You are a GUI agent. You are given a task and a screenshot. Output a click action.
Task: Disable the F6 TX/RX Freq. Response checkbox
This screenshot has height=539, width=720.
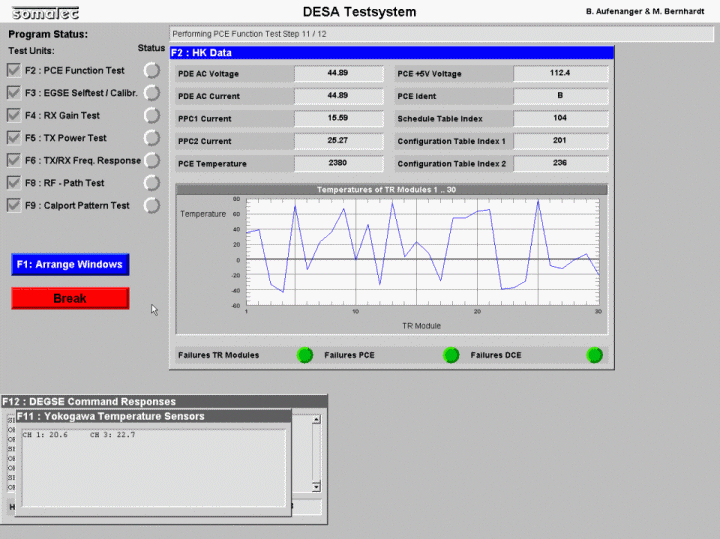pos(14,160)
